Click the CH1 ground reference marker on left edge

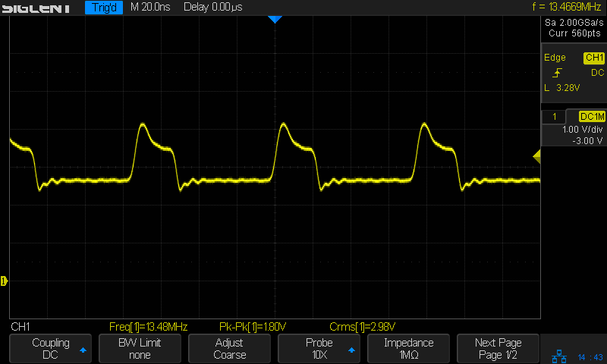click(4, 281)
